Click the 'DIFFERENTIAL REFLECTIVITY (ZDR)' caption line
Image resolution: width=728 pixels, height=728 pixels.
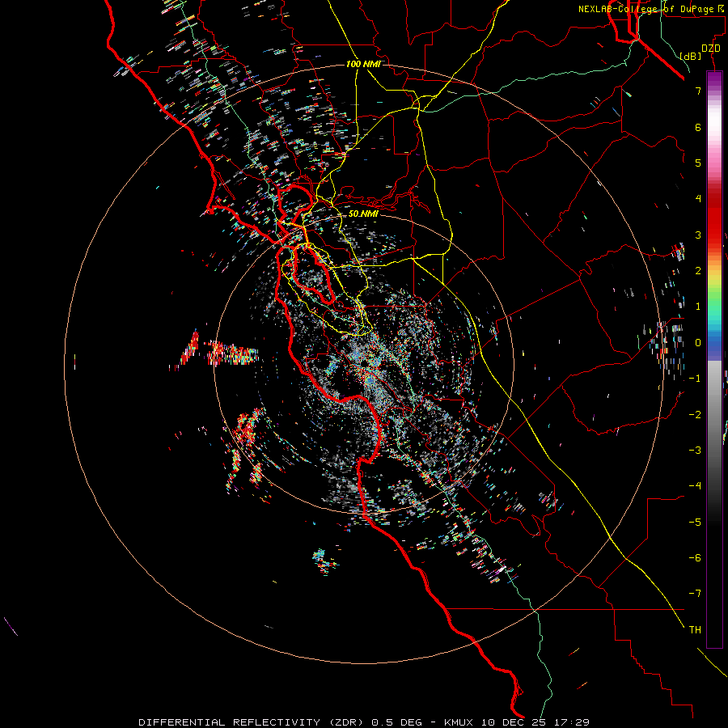pyautogui.click(x=364, y=722)
